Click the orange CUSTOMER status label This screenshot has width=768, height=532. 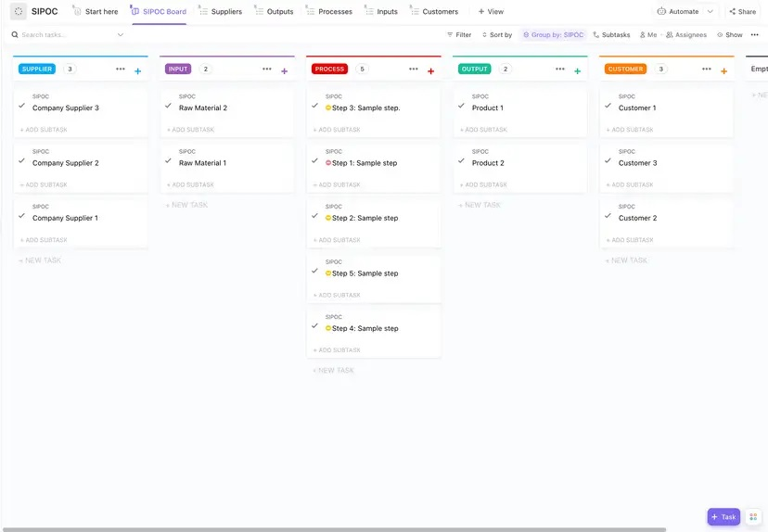tap(625, 69)
